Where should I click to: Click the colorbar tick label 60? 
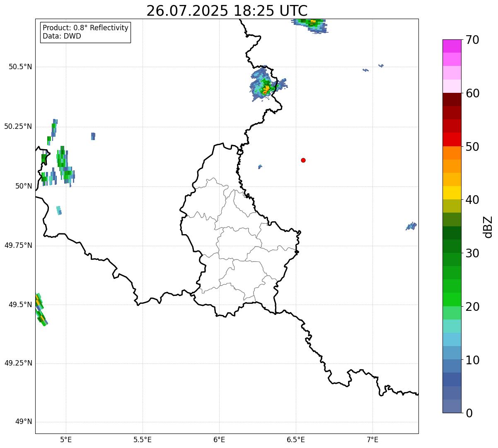472,93
